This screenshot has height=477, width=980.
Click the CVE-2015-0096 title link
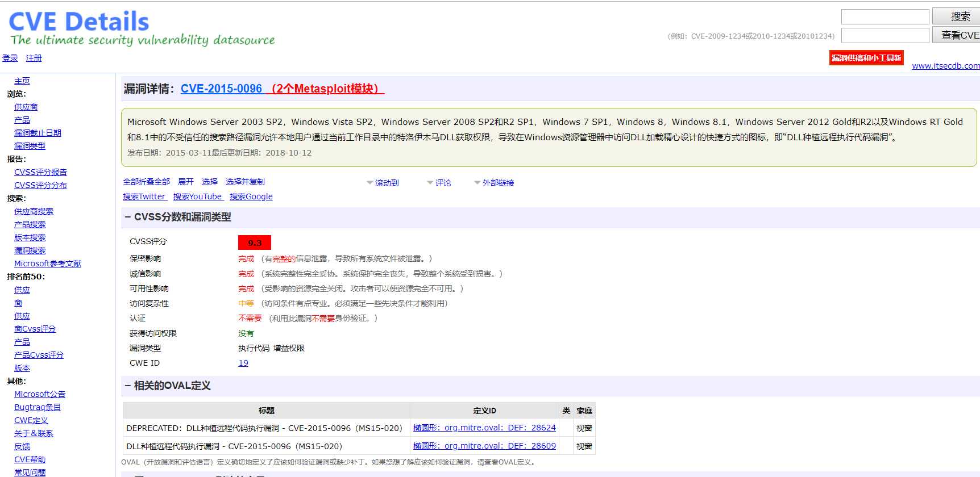221,89
